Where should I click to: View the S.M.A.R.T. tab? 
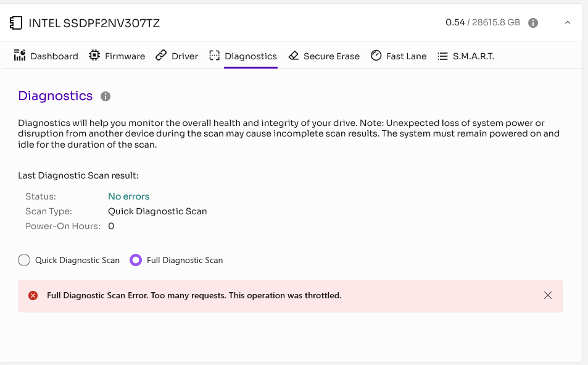[473, 56]
